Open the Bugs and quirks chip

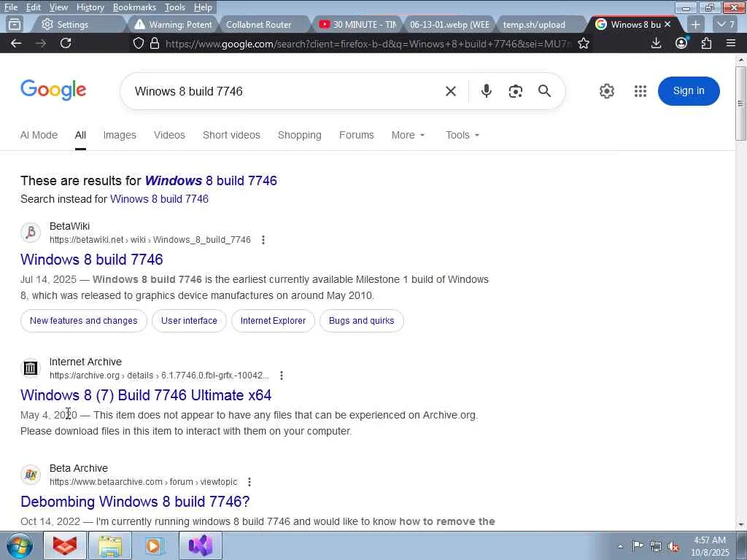pos(362,321)
